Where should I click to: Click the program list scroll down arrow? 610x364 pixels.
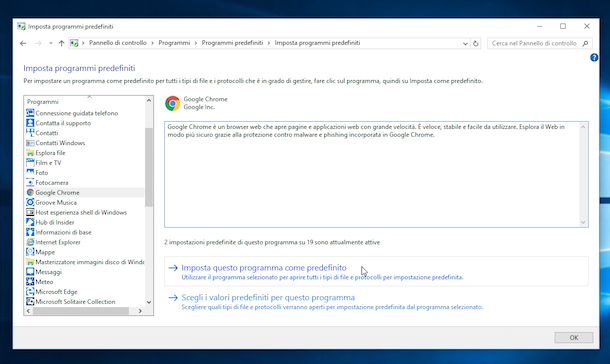coord(149,302)
